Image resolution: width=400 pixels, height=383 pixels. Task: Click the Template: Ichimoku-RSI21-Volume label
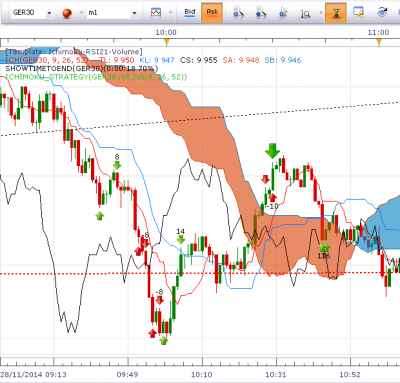tap(74, 52)
